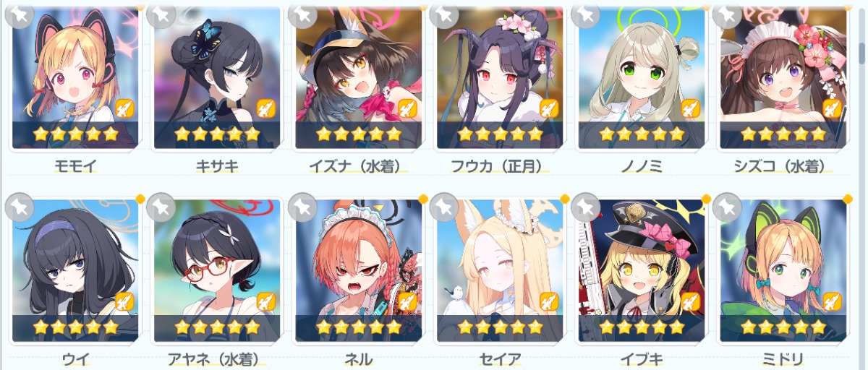The width and height of the screenshot is (868, 370).
Task: Click the pin icon on ノノミ card
Action: (587, 14)
